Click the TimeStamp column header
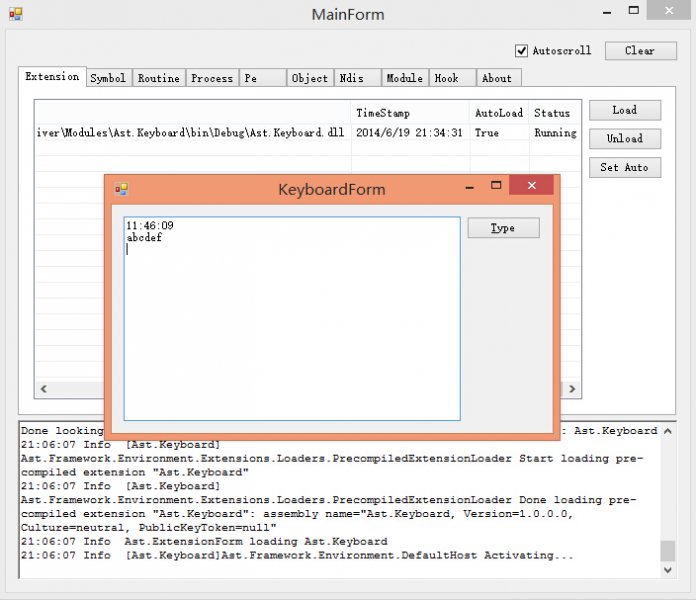This screenshot has width=696, height=600. click(x=411, y=113)
